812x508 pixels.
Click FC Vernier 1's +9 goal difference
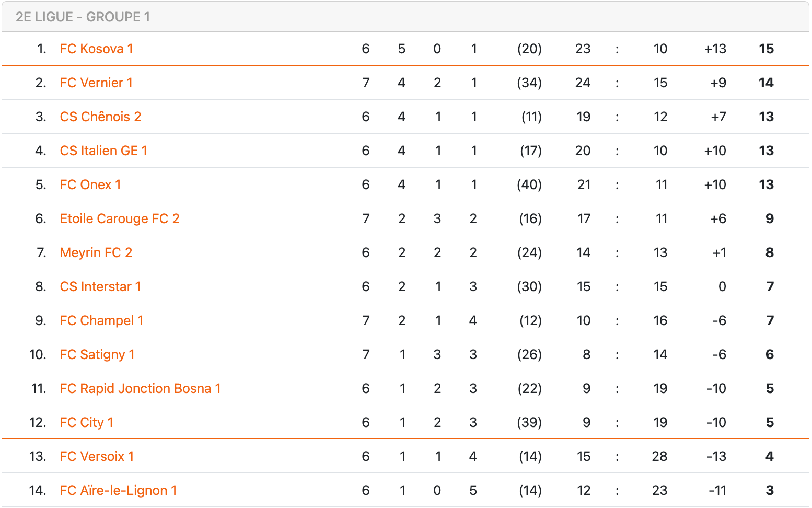pos(718,83)
